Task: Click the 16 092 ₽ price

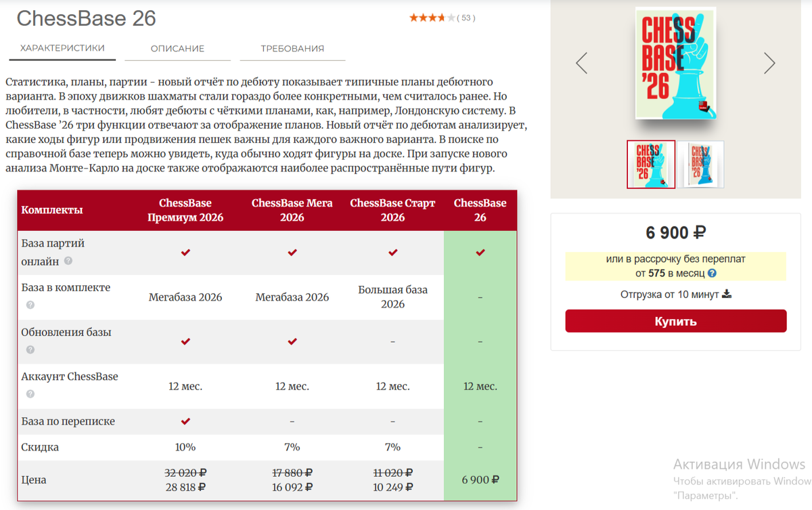Action: click(x=292, y=487)
